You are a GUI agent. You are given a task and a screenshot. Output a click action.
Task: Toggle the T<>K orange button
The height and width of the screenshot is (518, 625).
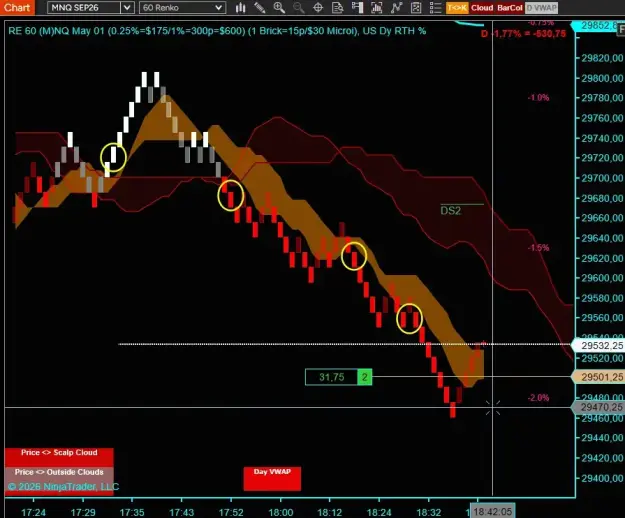pos(457,8)
